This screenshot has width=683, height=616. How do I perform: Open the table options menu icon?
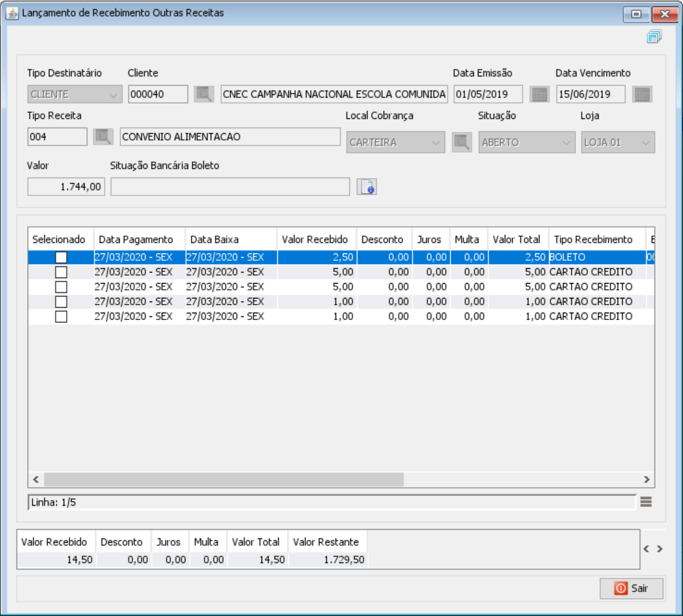(x=645, y=502)
